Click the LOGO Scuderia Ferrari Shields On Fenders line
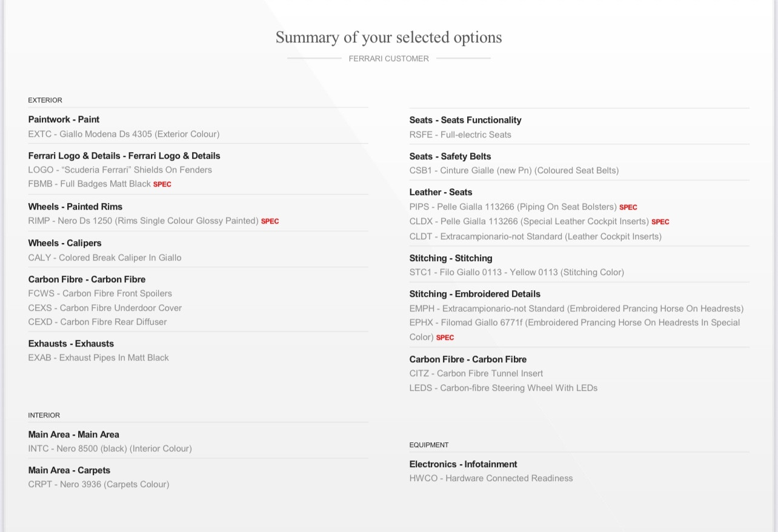 [120, 170]
